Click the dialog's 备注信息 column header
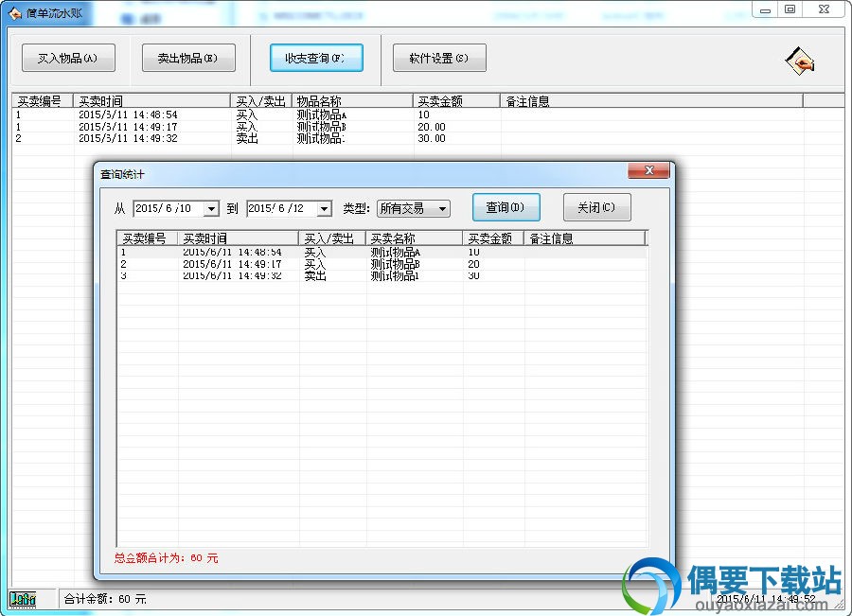The height and width of the screenshot is (616, 852). [x=585, y=238]
